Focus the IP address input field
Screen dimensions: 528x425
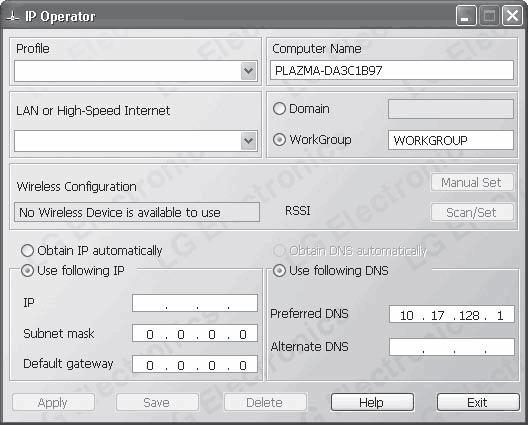(x=195, y=303)
